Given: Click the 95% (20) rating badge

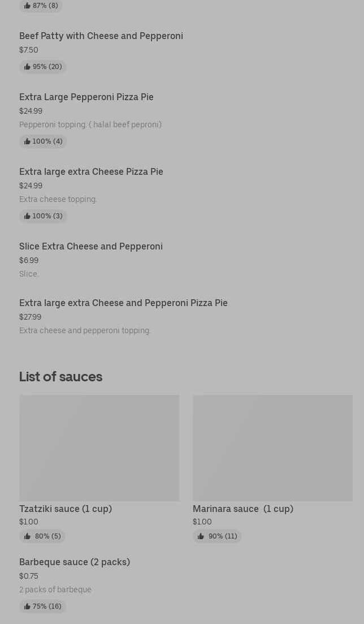Looking at the screenshot, I should coord(43,67).
